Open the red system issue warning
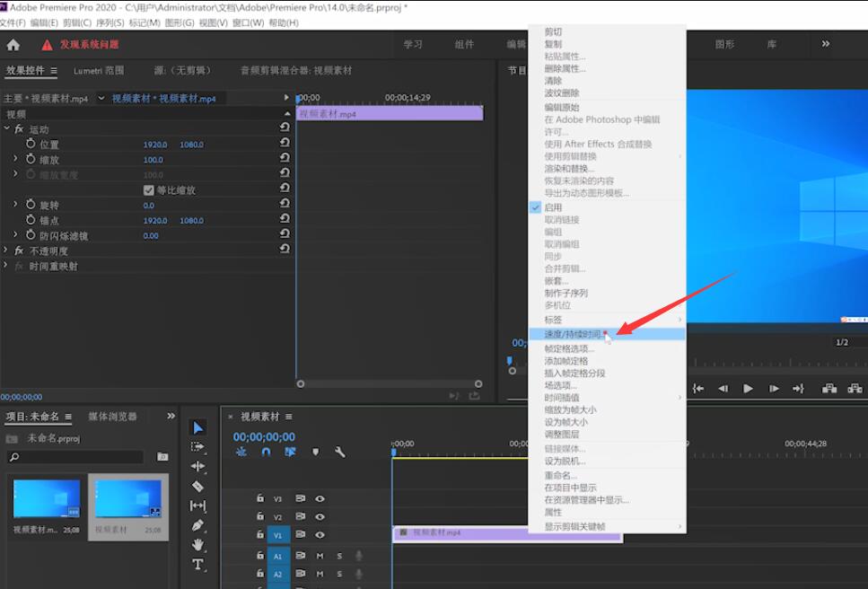The height and width of the screenshot is (589, 868). click(80, 45)
